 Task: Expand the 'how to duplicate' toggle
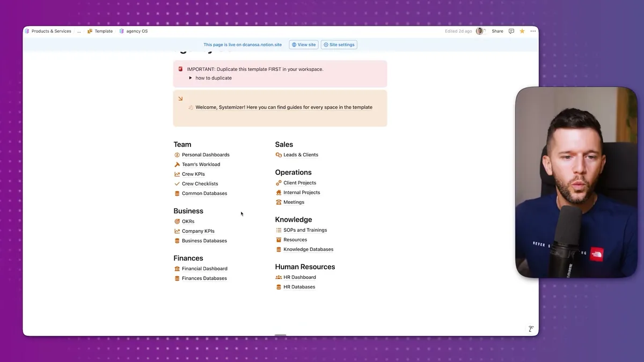coord(191,78)
